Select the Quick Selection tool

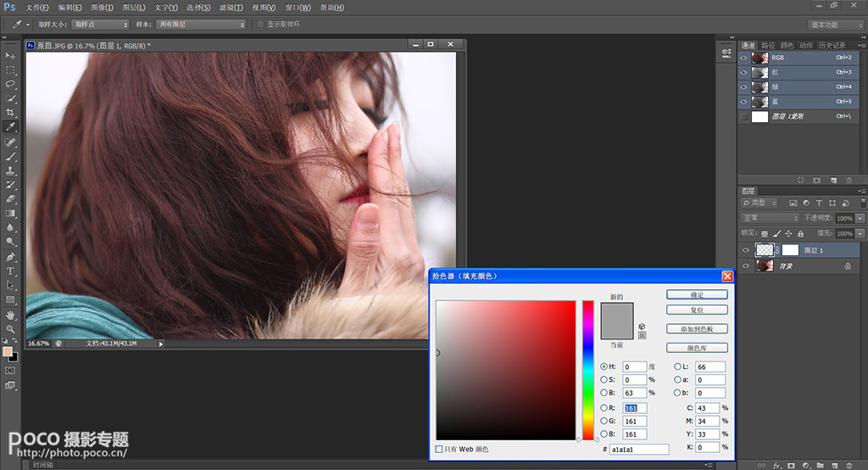10,98
